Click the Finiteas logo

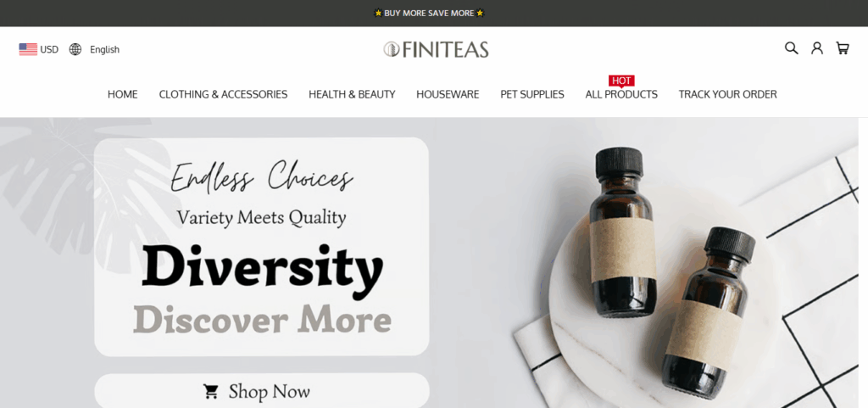click(x=436, y=49)
